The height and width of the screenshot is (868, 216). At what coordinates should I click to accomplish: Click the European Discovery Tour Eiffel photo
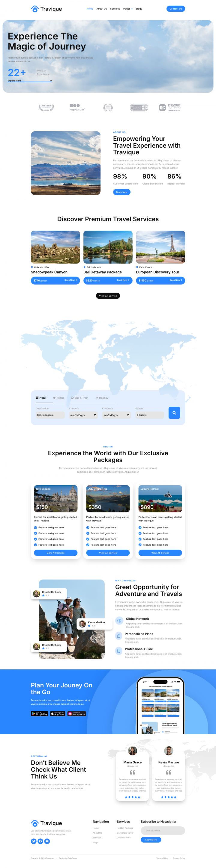point(160,247)
